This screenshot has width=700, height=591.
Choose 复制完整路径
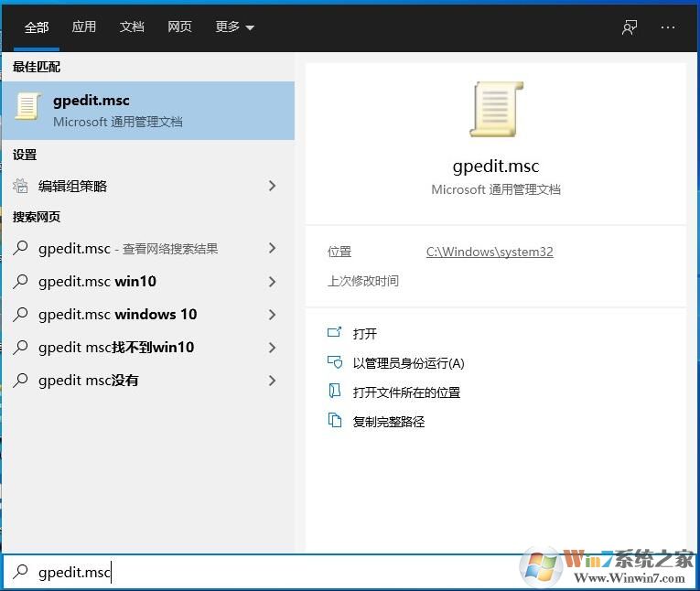pos(388,422)
